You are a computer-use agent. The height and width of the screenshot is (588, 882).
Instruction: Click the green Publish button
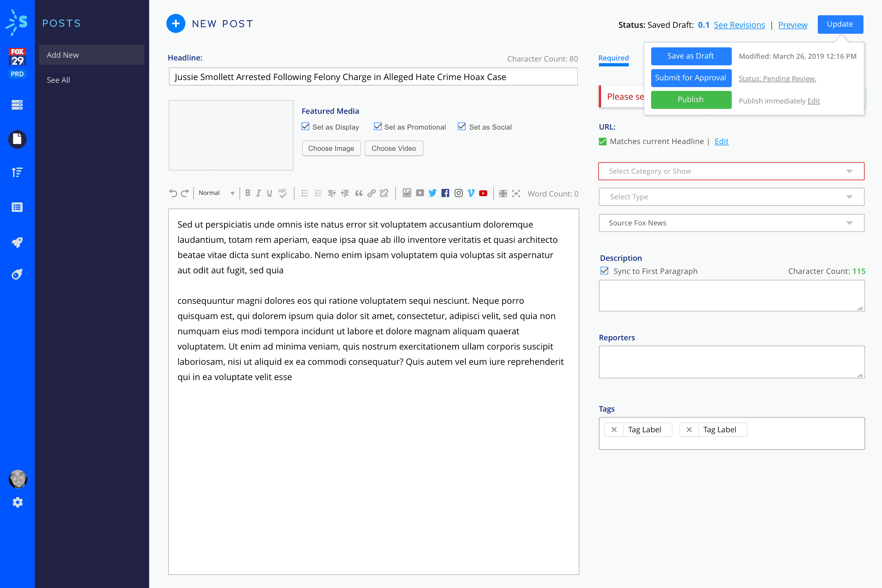coord(691,100)
